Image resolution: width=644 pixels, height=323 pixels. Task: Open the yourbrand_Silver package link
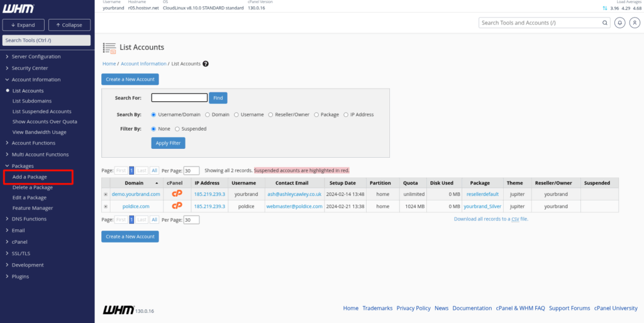click(x=482, y=206)
